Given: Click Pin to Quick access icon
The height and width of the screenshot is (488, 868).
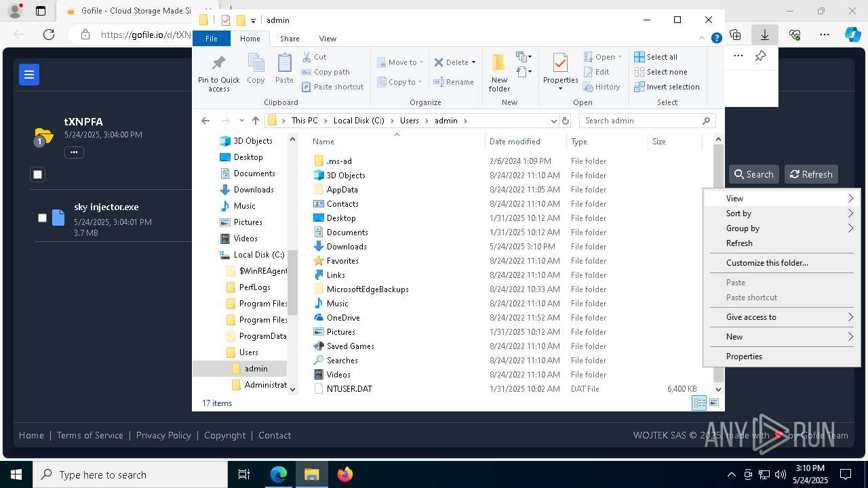Looking at the screenshot, I should pyautogui.click(x=218, y=63).
